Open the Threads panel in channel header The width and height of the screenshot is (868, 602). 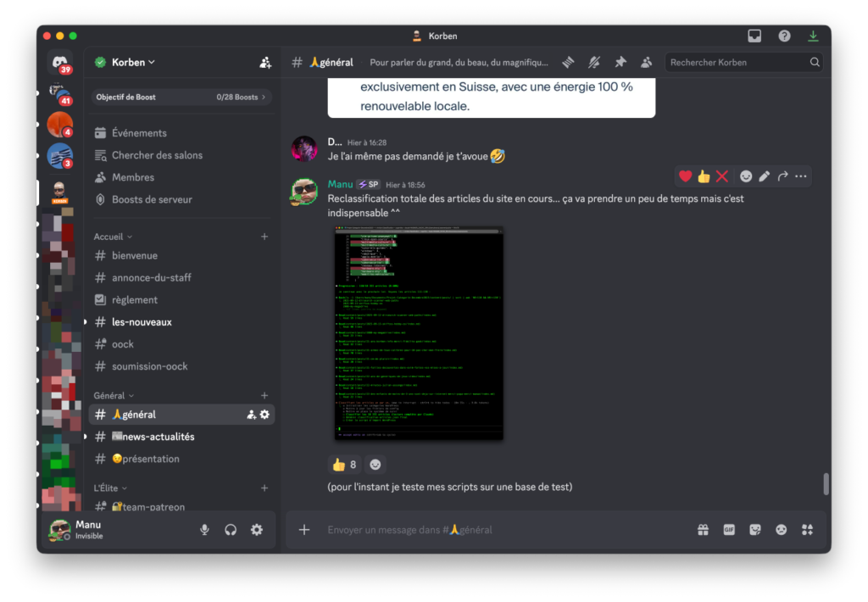click(x=568, y=62)
